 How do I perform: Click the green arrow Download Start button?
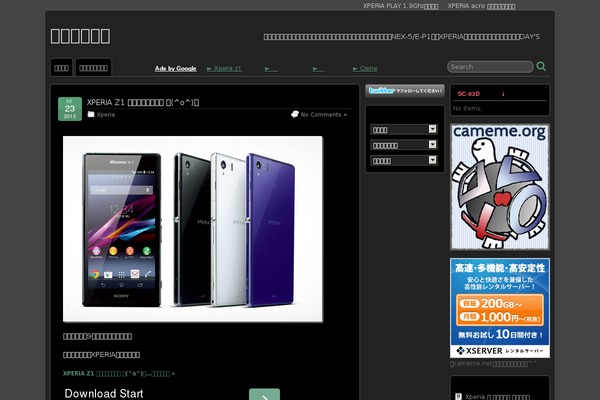pyautogui.click(x=264, y=395)
